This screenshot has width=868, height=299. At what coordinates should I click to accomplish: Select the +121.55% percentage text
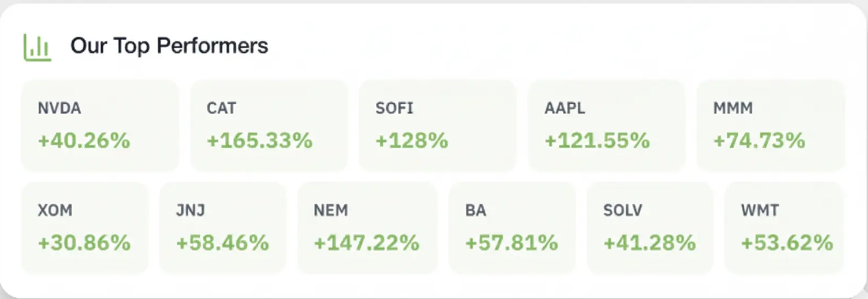(597, 141)
